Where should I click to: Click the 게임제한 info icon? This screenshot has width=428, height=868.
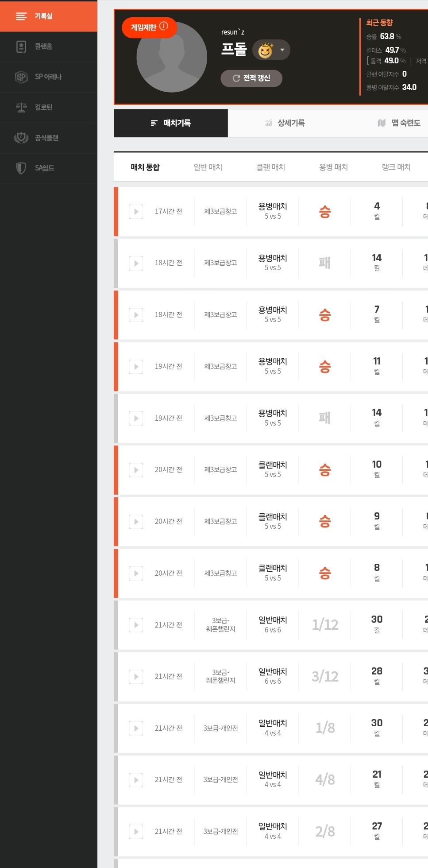pyautogui.click(x=164, y=26)
